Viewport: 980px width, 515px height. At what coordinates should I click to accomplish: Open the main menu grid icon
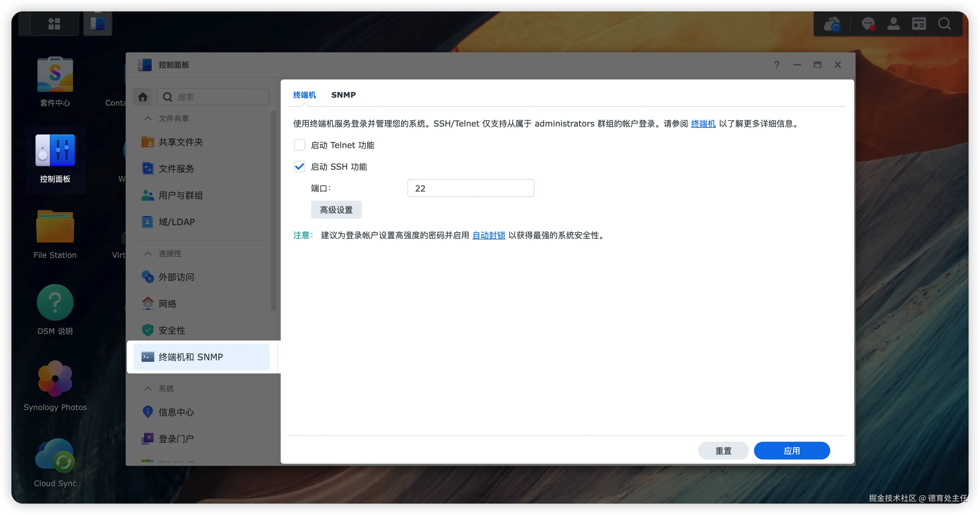click(x=54, y=23)
